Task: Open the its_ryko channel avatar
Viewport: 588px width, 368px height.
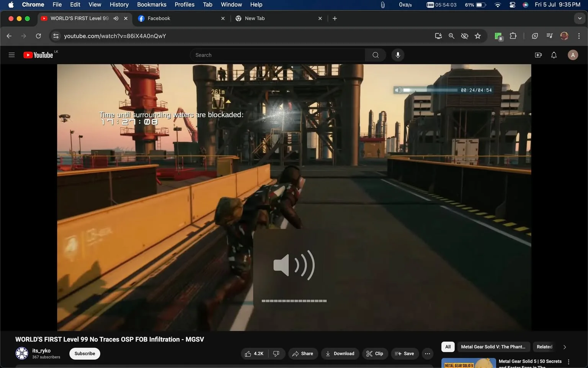Action: pos(22,353)
